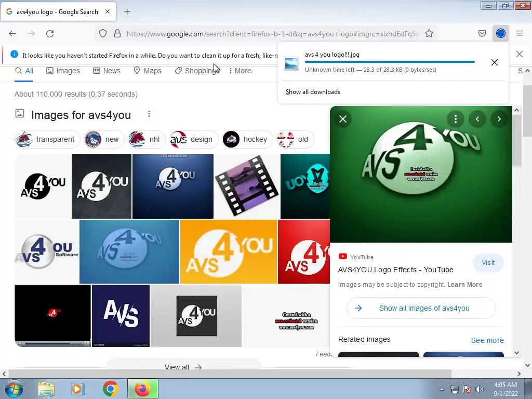Open the orange AVS4YOU logo thumbnail

click(229, 251)
